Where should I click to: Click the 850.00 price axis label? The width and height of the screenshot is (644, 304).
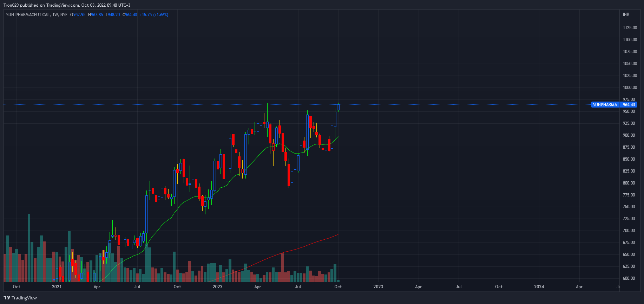tap(629, 159)
